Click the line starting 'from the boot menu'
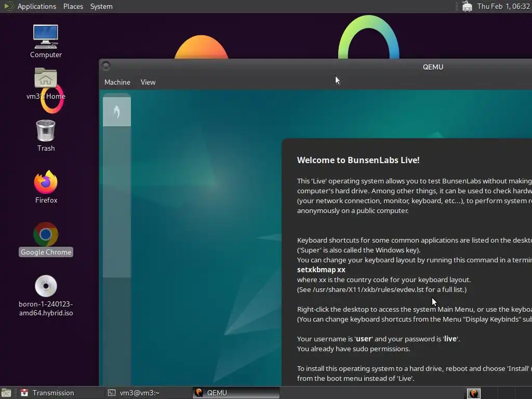The height and width of the screenshot is (399, 532). pos(355,378)
